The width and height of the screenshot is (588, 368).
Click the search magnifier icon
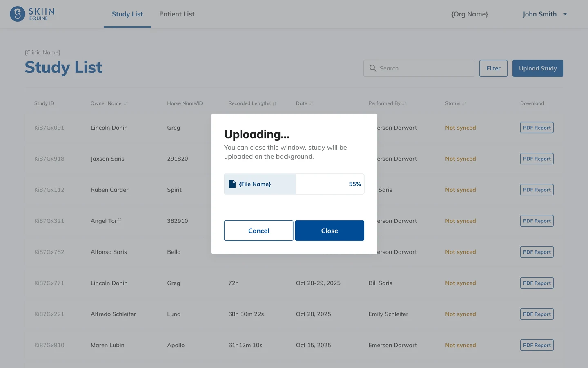(x=373, y=68)
